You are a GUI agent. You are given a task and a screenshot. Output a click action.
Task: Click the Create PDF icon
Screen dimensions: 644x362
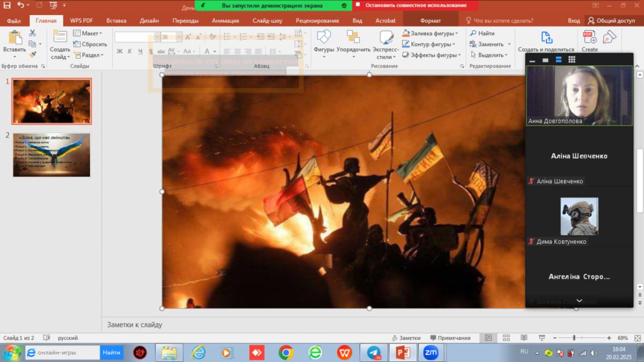click(590, 38)
